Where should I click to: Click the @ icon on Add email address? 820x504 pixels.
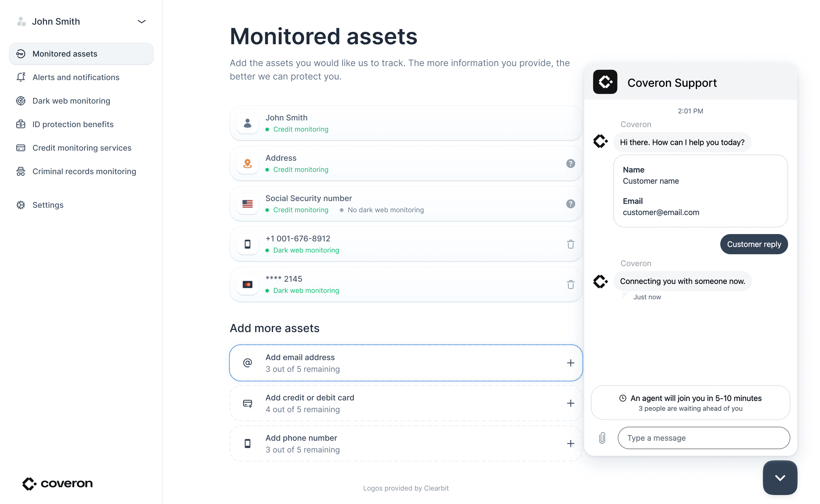(x=247, y=363)
